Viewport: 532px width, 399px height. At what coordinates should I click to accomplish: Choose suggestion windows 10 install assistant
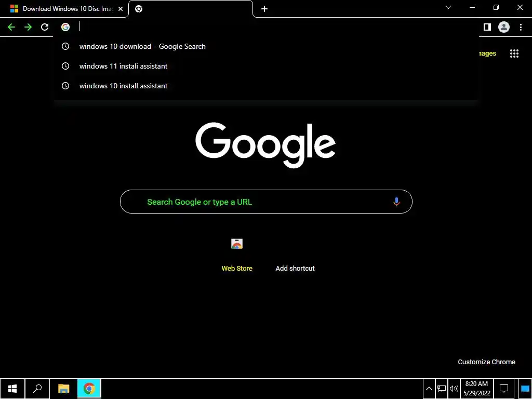[x=267, y=86]
